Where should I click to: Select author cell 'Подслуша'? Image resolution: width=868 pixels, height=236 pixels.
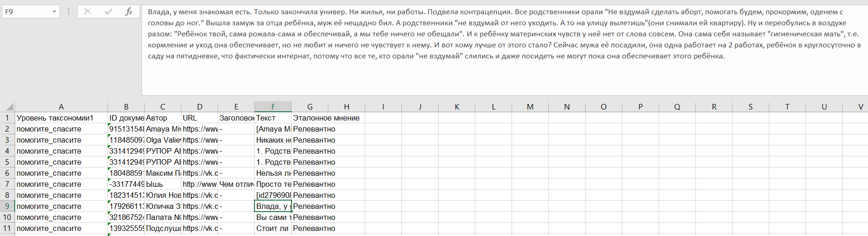[x=163, y=228]
